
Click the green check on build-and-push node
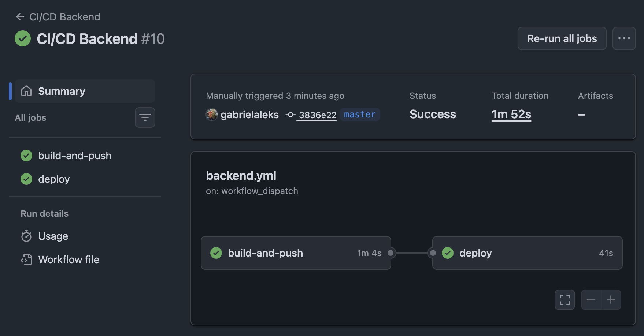[x=216, y=253]
